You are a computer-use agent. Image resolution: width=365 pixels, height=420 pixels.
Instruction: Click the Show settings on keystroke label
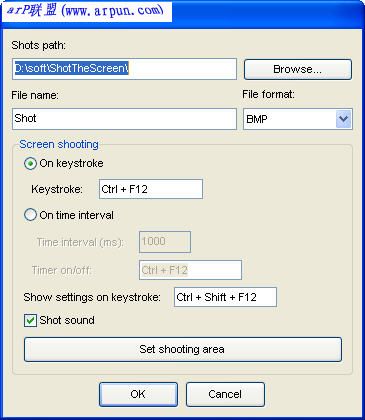(92, 297)
